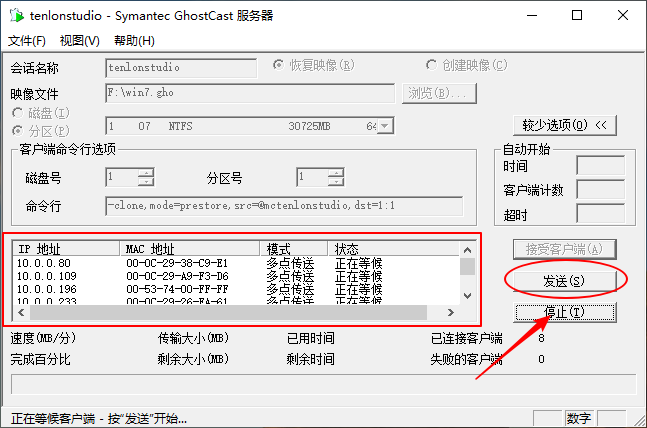Click the MAC 地址 column header

[x=190, y=249]
